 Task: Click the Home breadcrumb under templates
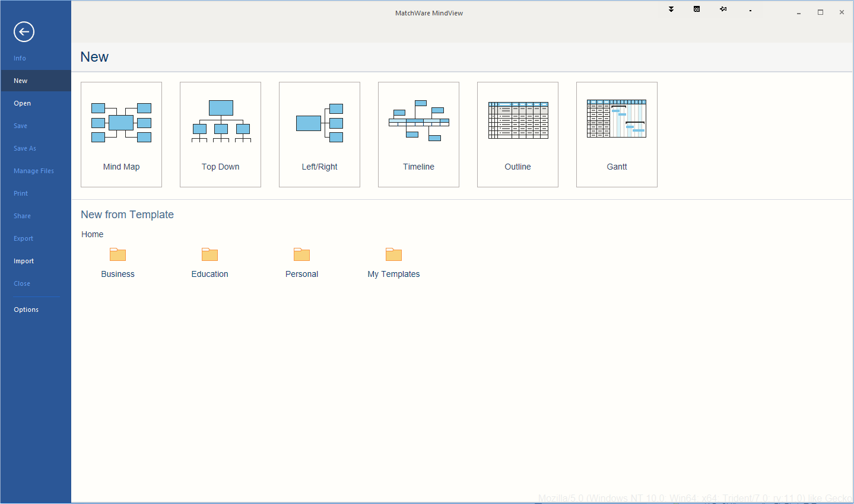coord(92,234)
